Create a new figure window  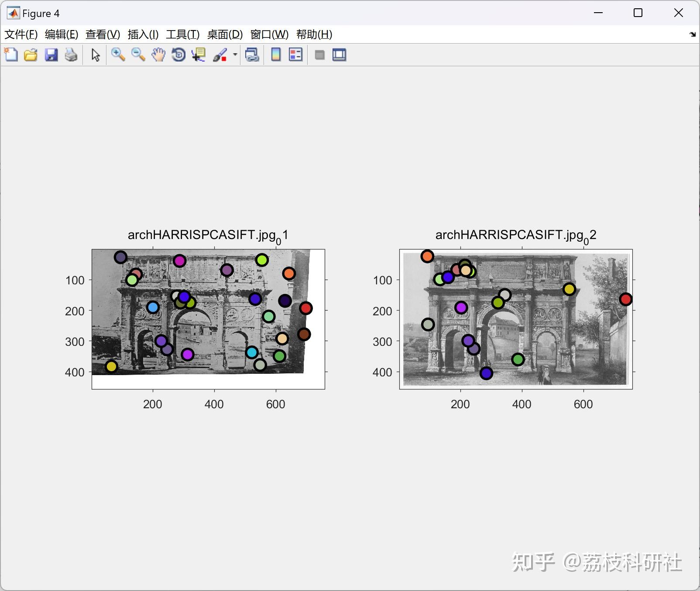(x=11, y=55)
